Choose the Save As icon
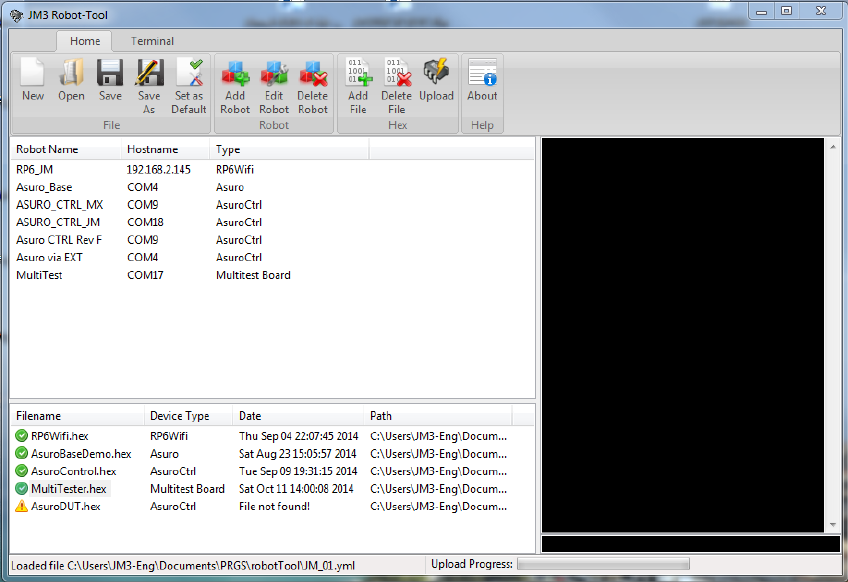The image size is (848, 582). pos(149,72)
